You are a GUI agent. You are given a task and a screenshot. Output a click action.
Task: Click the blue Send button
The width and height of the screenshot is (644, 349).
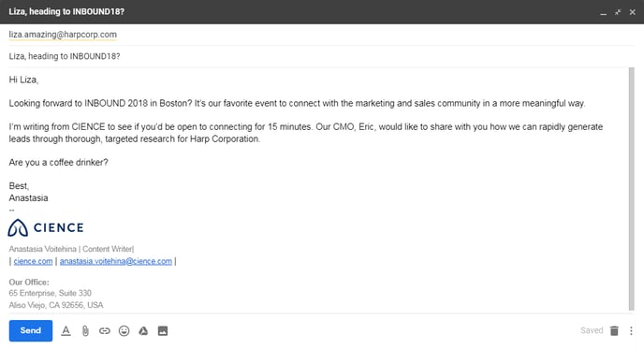click(x=31, y=330)
